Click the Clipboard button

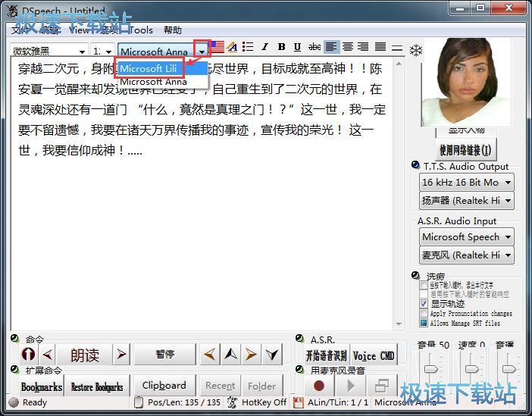point(164,386)
